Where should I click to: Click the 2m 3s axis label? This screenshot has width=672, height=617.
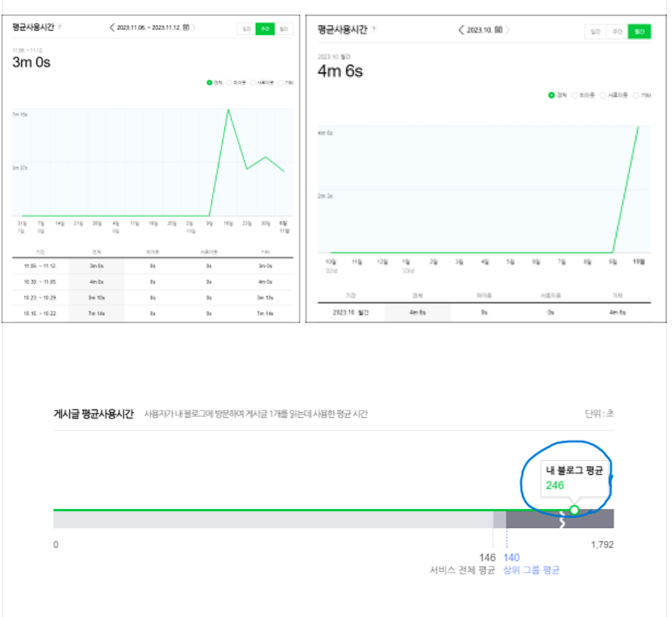(x=325, y=196)
